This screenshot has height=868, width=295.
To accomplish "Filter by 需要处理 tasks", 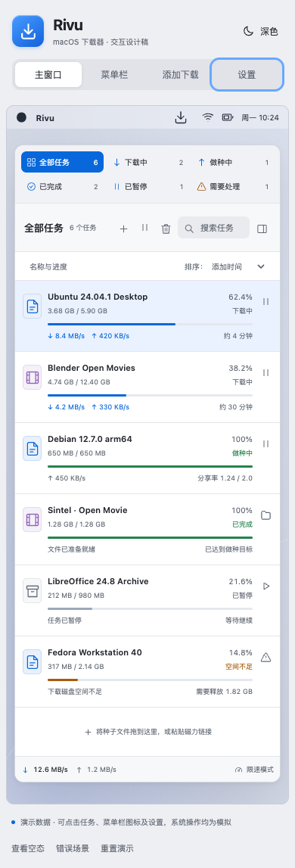I will (x=233, y=187).
